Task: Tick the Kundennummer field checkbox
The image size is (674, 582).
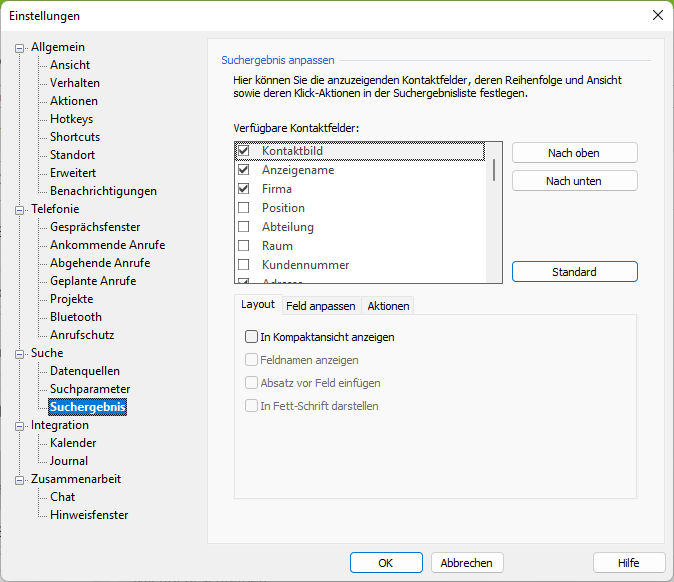Action: [x=243, y=265]
